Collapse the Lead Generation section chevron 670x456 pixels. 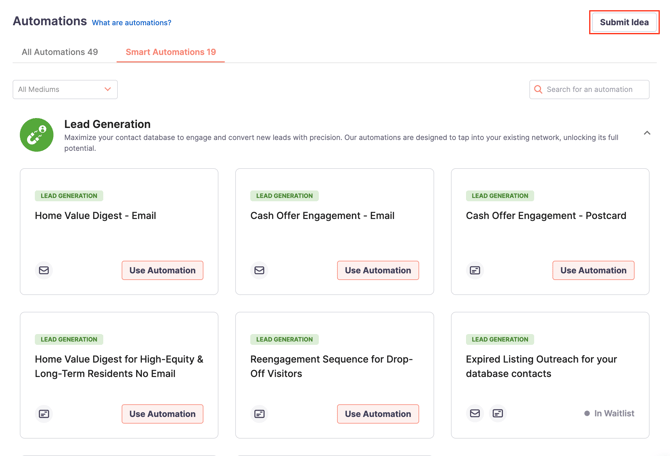(x=647, y=133)
